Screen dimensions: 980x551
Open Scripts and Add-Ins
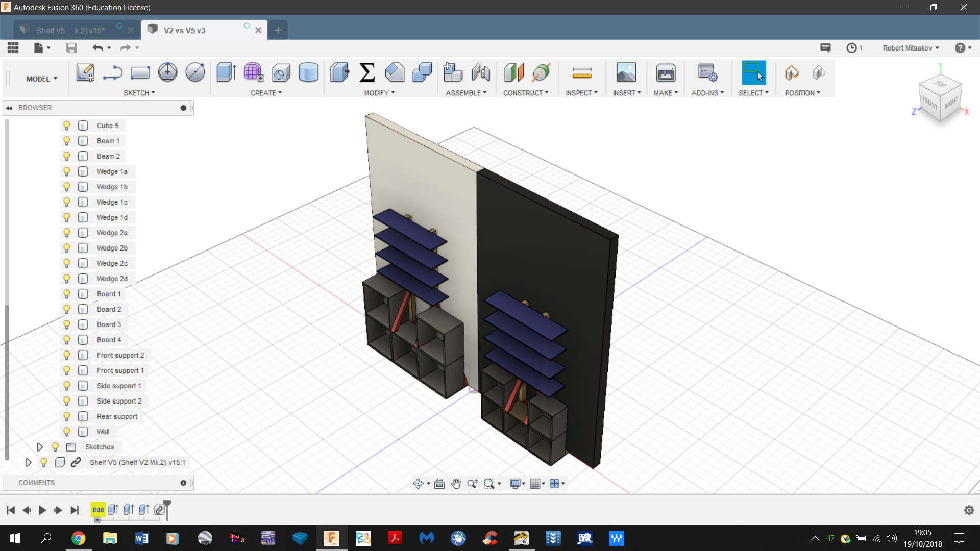pyautogui.click(x=707, y=73)
